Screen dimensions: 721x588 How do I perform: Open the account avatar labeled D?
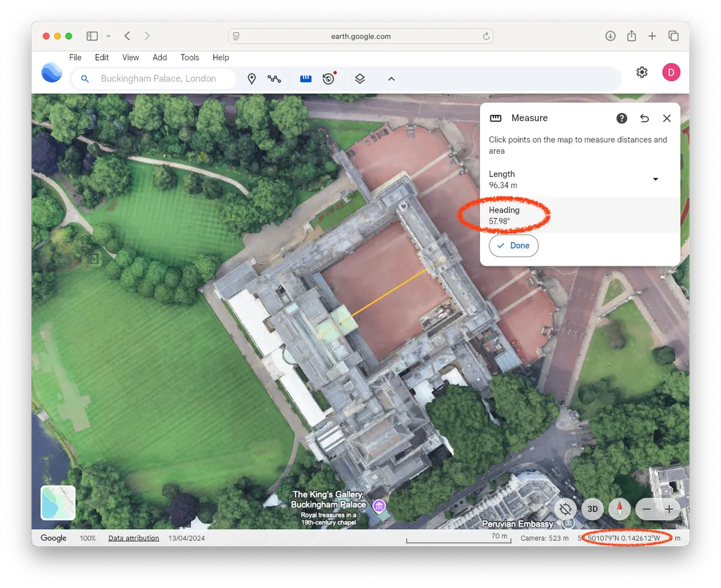[x=671, y=73]
